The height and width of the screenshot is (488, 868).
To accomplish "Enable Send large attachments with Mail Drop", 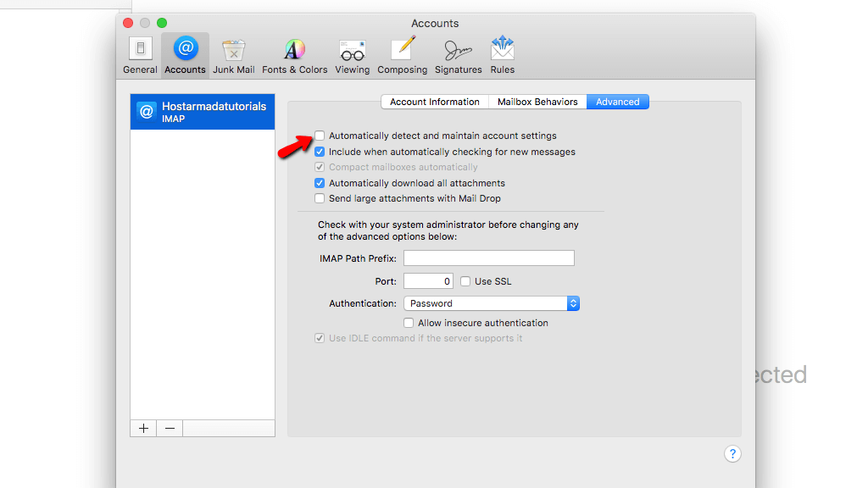I will (x=320, y=198).
